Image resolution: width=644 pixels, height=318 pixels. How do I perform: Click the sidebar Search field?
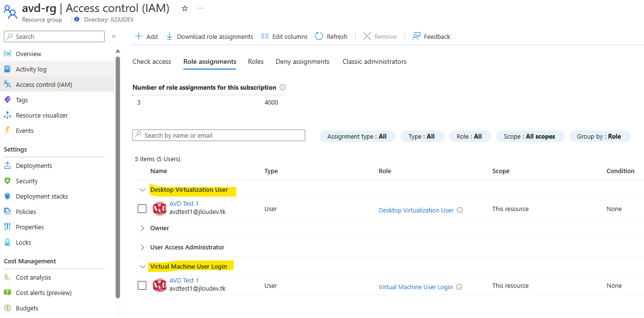54,36
